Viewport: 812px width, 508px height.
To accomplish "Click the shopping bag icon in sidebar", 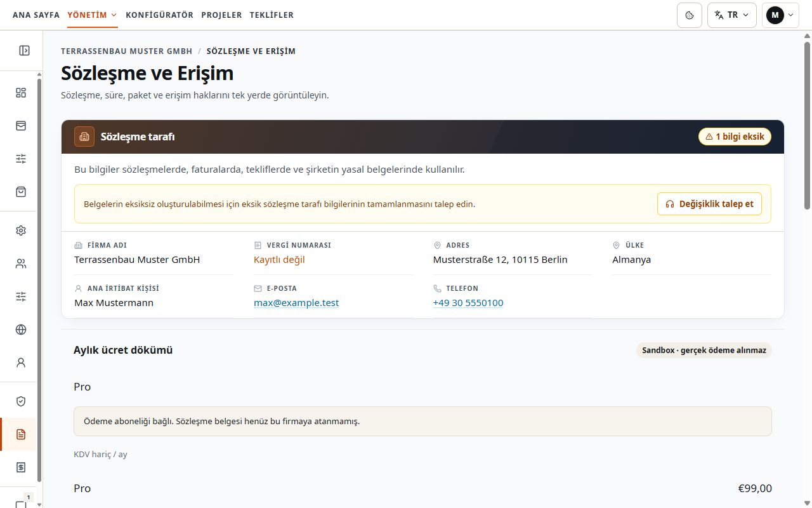I will coord(21,192).
